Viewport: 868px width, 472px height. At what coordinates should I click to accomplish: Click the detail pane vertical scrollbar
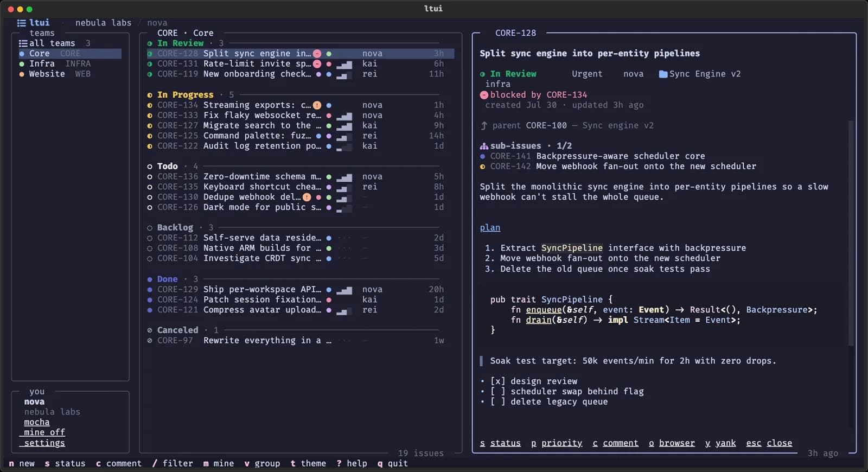click(851, 233)
